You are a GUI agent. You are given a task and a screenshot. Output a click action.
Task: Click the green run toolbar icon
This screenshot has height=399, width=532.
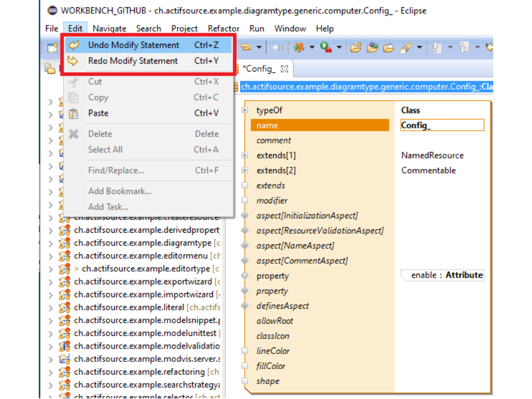326,48
